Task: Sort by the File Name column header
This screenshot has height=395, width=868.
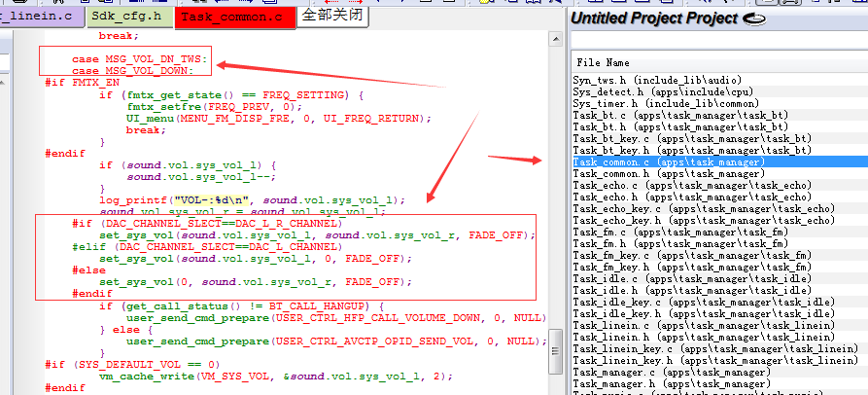Action: click(603, 62)
